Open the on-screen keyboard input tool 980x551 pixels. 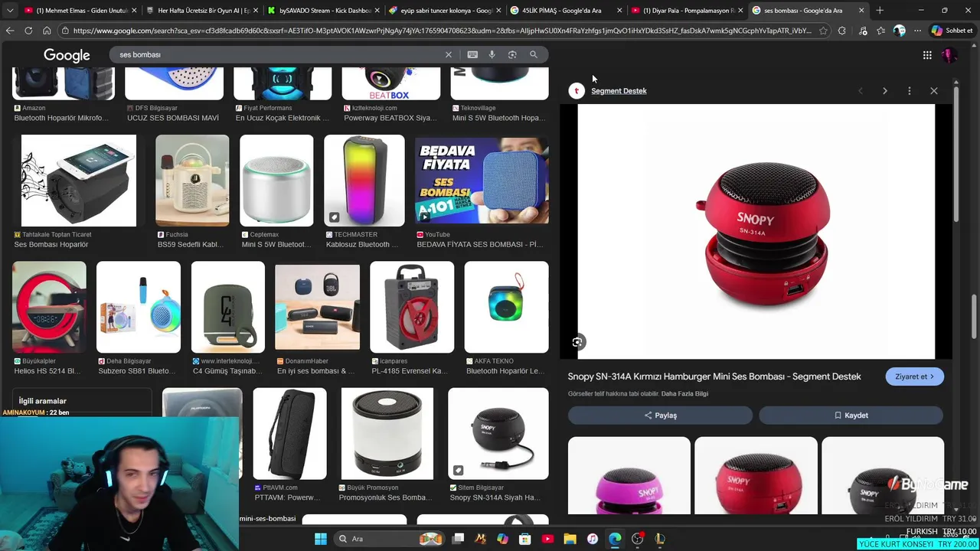[x=472, y=54]
